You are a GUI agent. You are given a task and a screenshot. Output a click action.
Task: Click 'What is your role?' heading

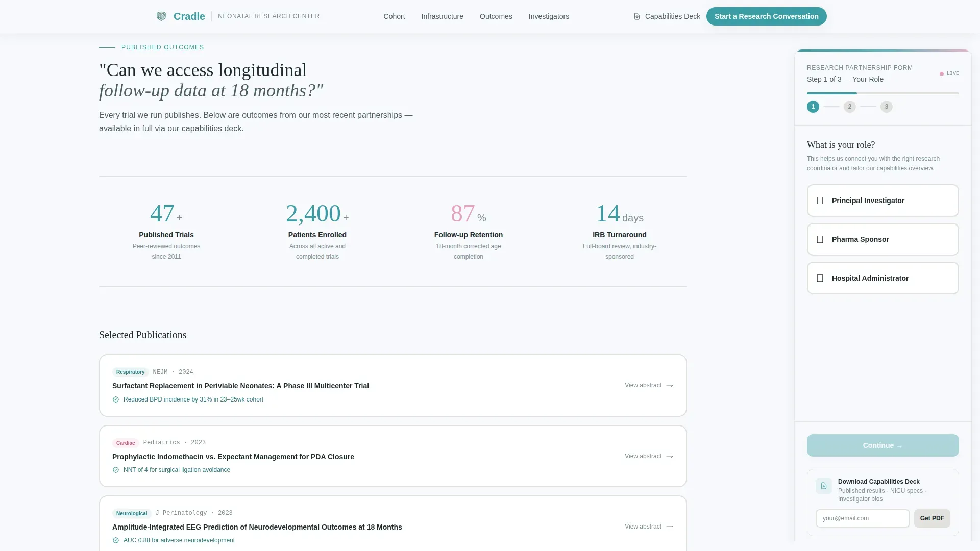click(x=841, y=145)
